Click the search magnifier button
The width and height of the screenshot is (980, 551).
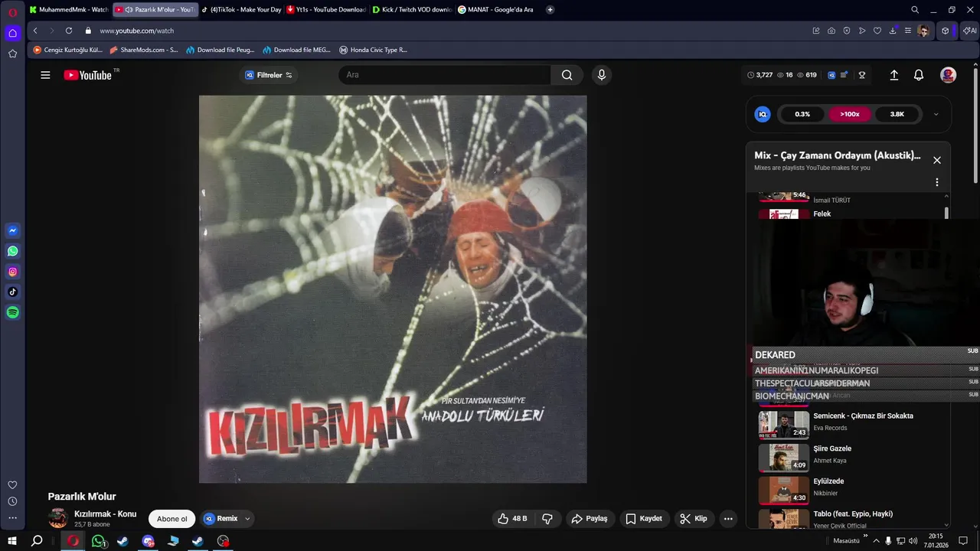[567, 75]
